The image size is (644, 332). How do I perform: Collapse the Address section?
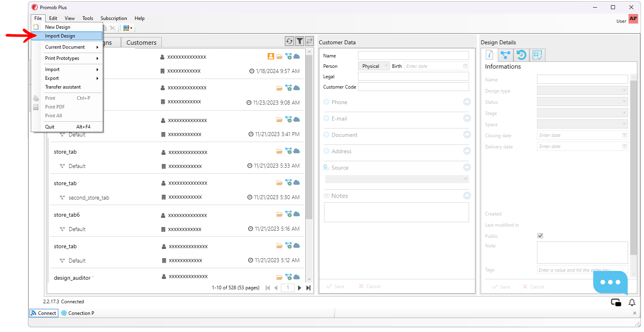click(x=467, y=151)
